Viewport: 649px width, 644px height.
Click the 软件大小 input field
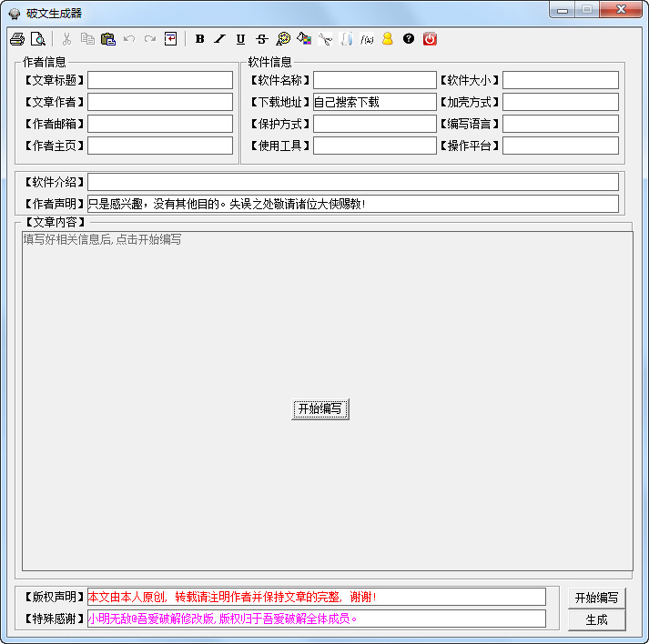pyautogui.click(x=561, y=80)
